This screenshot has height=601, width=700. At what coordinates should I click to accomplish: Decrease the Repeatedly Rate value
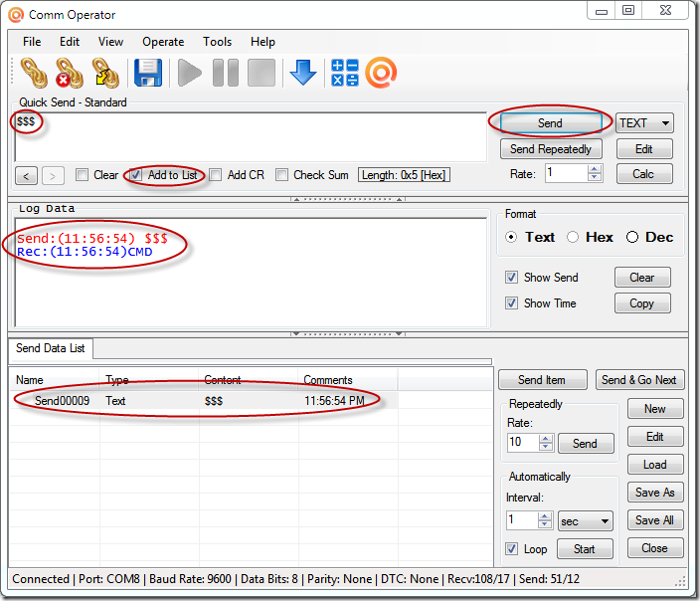(x=545, y=447)
